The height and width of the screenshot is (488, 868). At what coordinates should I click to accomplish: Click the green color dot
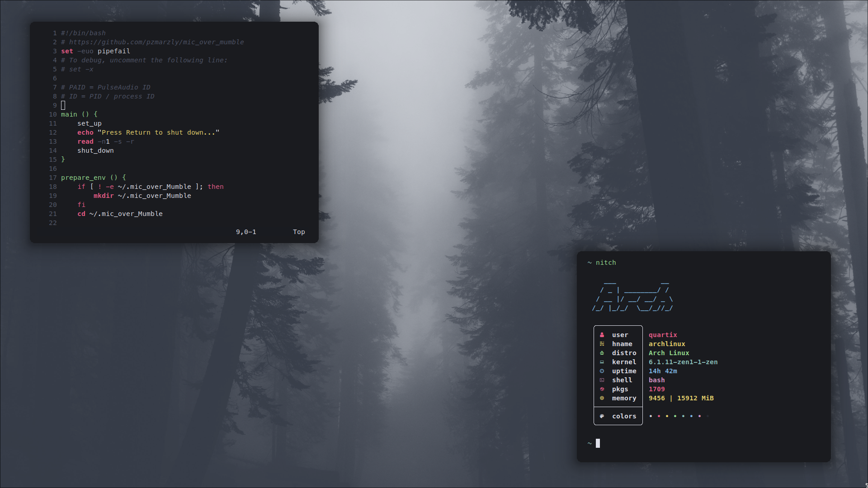(x=675, y=416)
